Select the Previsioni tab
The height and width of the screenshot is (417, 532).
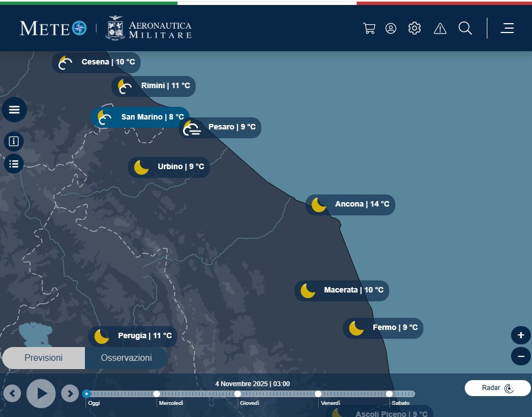tap(44, 358)
